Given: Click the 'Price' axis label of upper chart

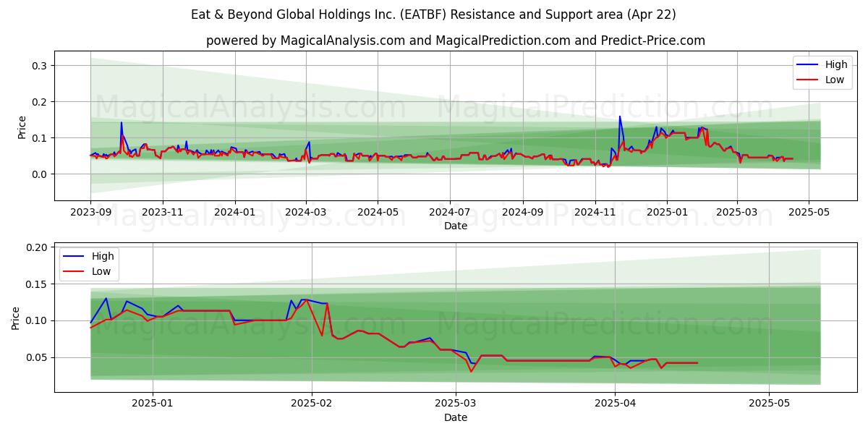Looking at the screenshot, I should 22,127.
